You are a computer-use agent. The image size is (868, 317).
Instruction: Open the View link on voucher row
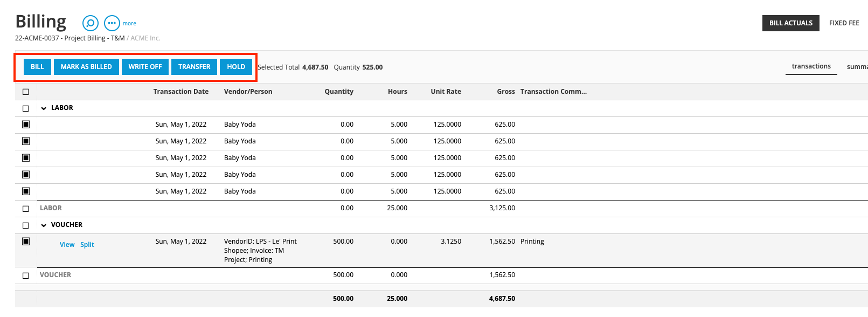[x=67, y=245]
